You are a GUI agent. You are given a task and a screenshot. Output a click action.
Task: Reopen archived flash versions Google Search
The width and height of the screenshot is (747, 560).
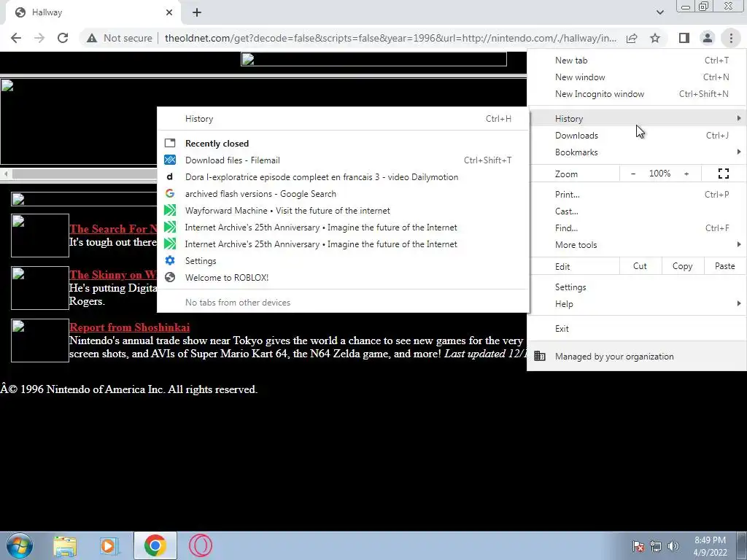(x=343, y=193)
